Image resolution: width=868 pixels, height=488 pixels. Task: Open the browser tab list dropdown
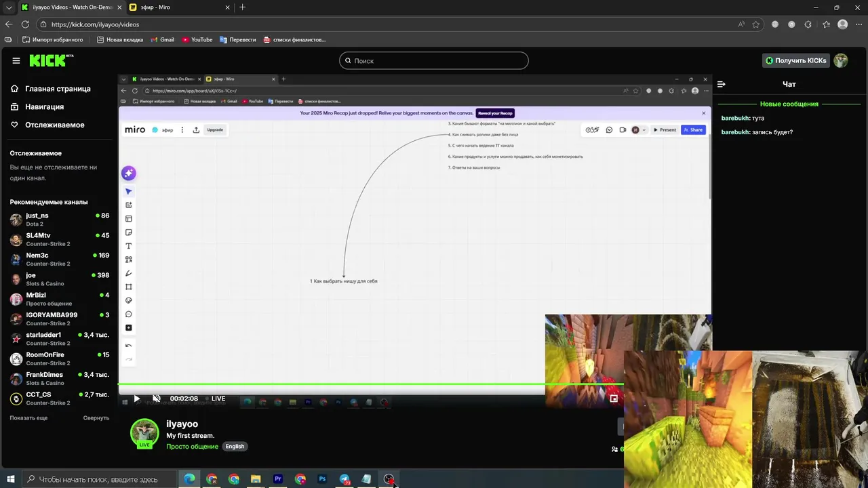9,7
